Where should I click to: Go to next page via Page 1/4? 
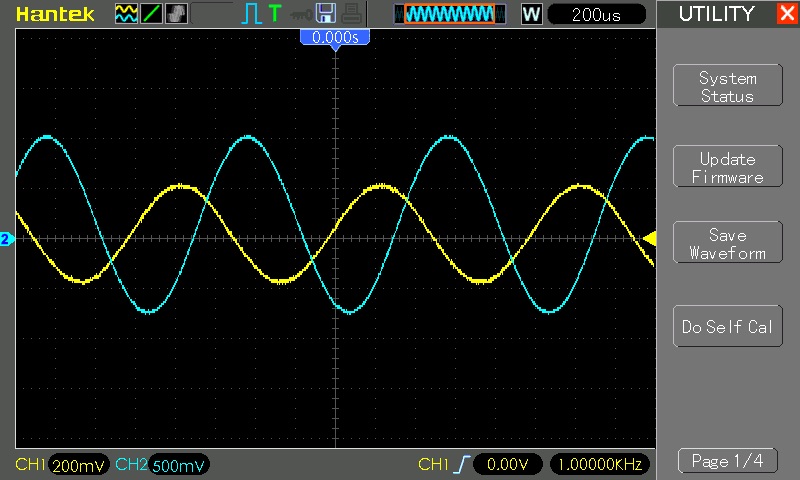pos(728,461)
